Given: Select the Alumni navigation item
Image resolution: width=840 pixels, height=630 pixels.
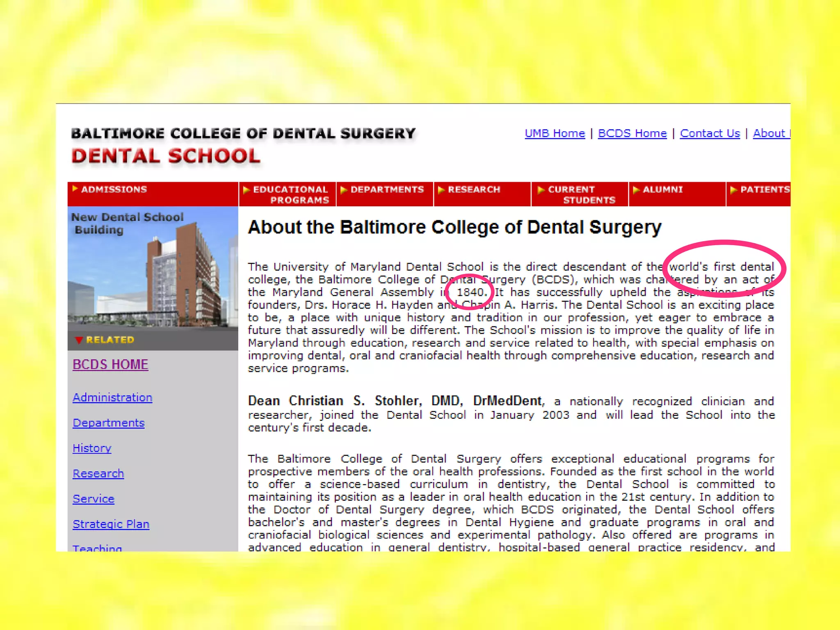Looking at the screenshot, I should tap(662, 189).
